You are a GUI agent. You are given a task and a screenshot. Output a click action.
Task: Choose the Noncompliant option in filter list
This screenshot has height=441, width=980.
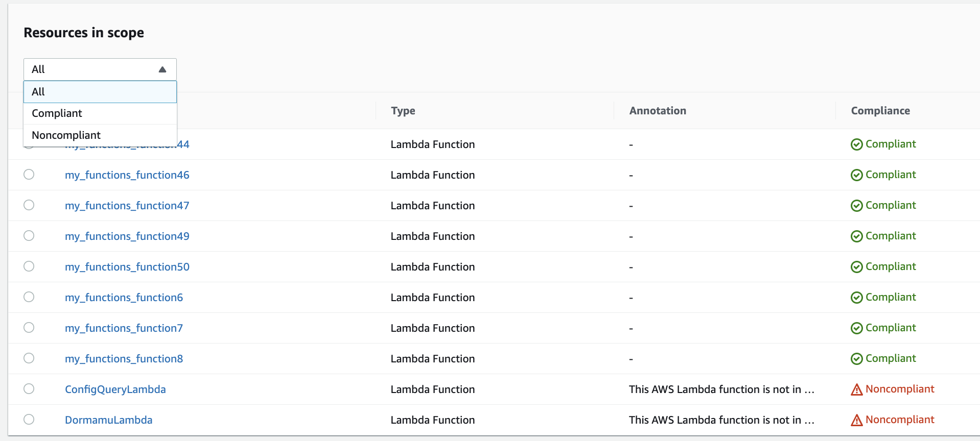(x=66, y=135)
